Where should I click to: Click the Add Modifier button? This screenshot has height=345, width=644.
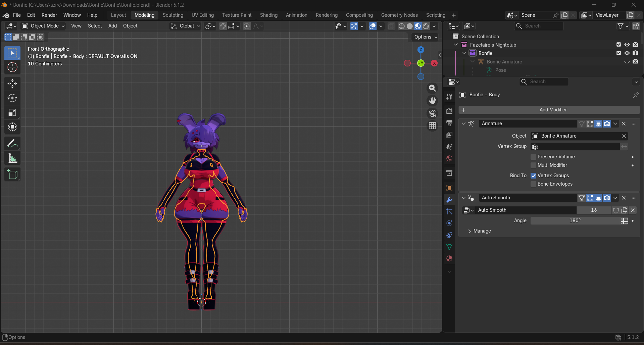pyautogui.click(x=549, y=110)
